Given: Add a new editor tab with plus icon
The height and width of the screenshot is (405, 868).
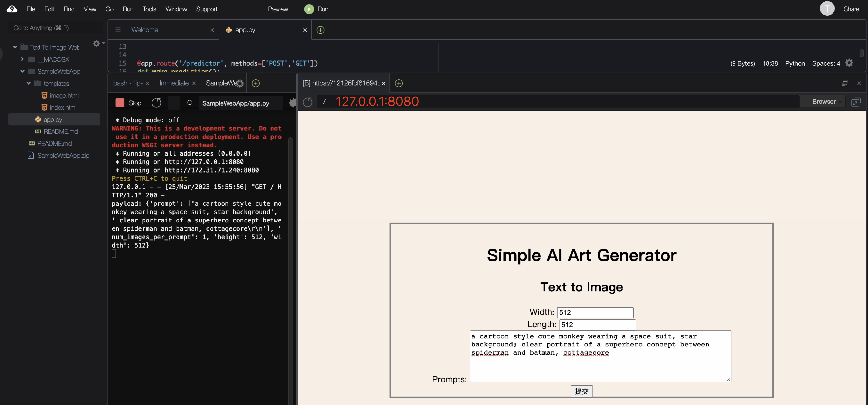Looking at the screenshot, I should [x=320, y=30].
